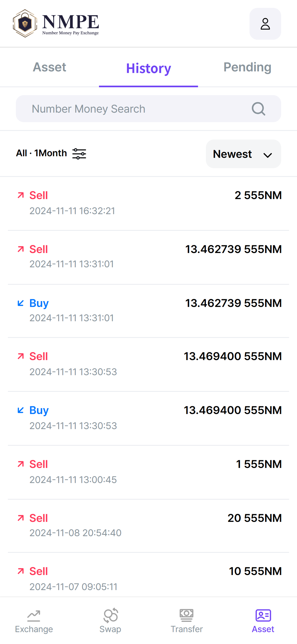Open Sell 13.469400 555NM entry

[148, 364]
